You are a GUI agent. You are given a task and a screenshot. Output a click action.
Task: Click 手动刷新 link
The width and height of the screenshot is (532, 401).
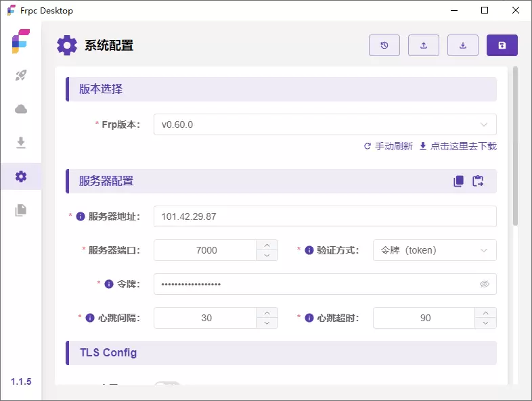click(389, 146)
